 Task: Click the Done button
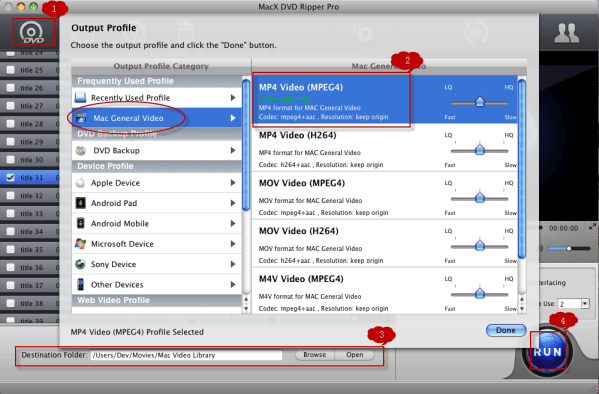506,330
